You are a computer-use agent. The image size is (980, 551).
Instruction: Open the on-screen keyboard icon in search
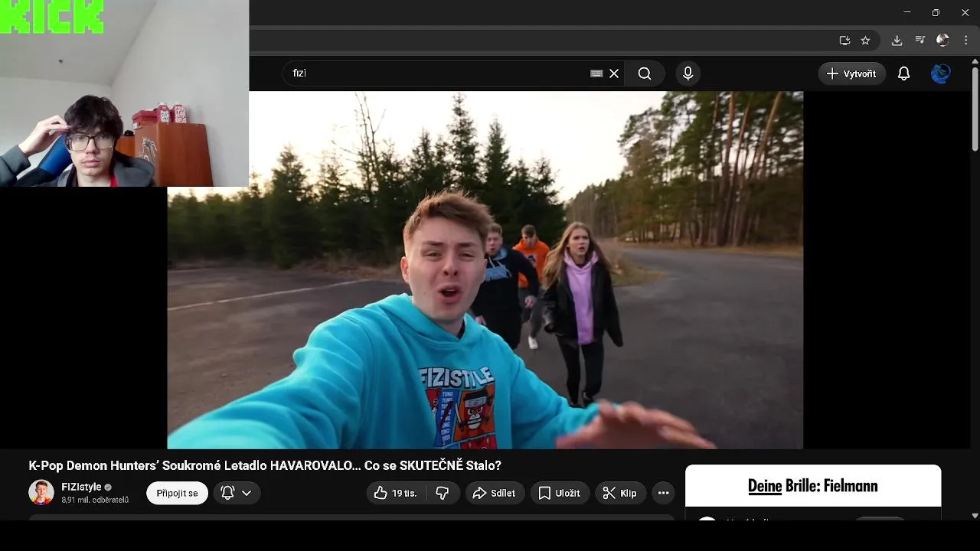tap(596, 73)
